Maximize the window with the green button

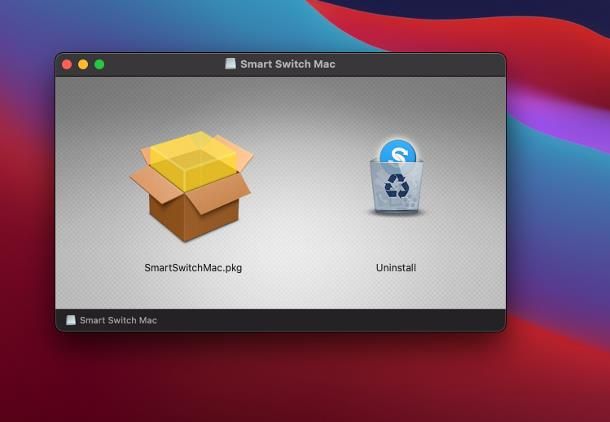[100, 65]
